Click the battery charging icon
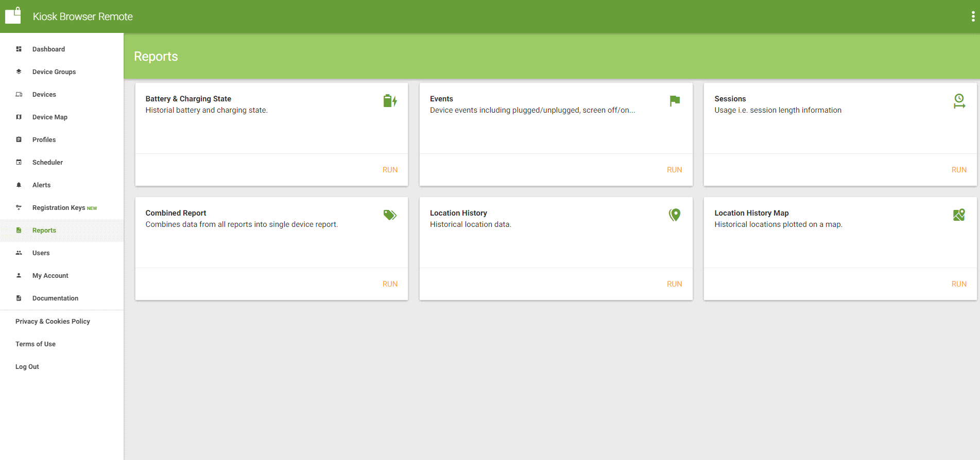Screen dimensions: 980x460 pyautogui.click(x=390, y=101)
